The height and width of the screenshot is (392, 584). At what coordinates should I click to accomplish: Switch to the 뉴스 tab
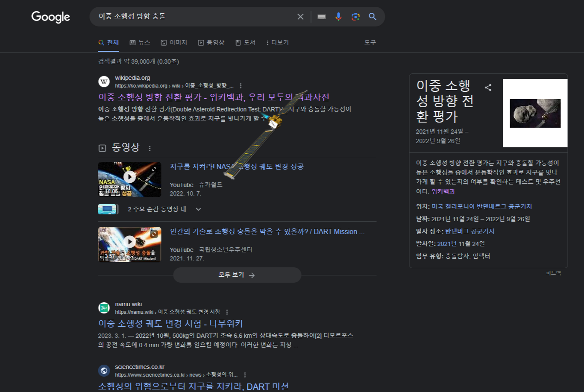[140, 43]
